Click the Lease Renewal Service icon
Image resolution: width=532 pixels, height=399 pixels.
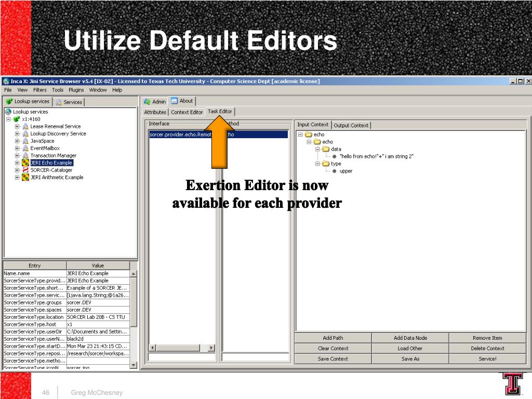pyautogui.click(x=25, y=126)
